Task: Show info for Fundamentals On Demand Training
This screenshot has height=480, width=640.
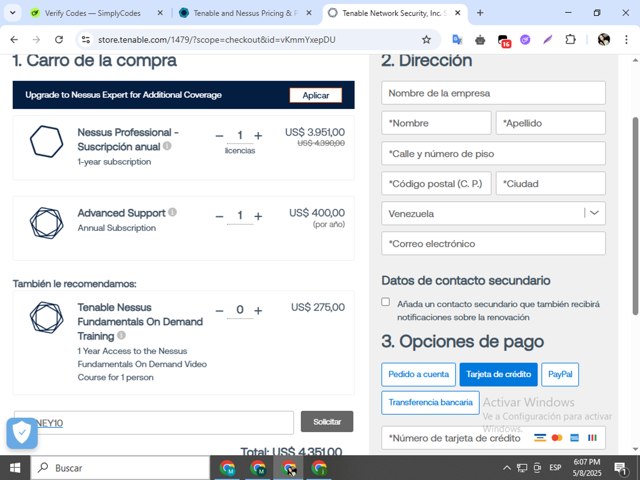Action: pos(121,335)
